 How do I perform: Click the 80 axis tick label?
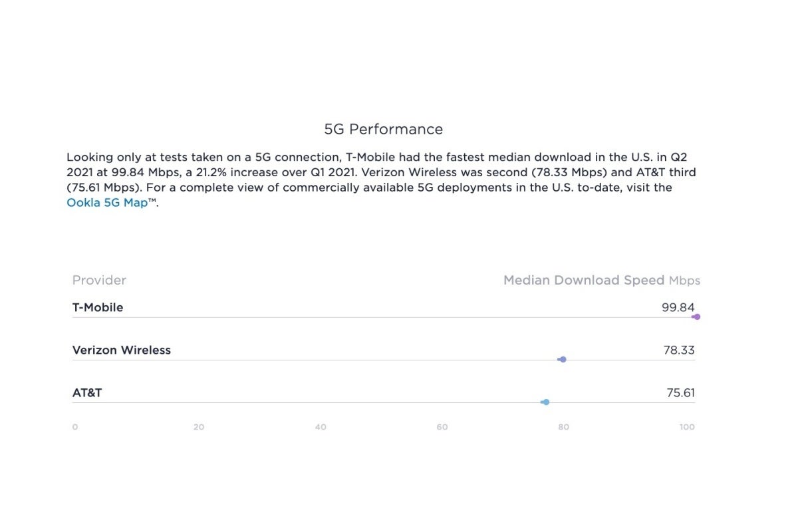coord(564,427)
